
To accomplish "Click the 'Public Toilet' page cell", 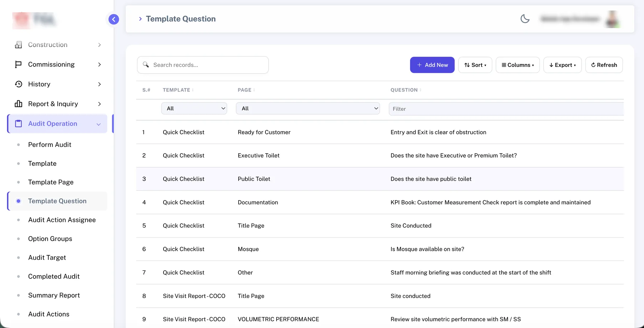I will (x=254, y=179).
